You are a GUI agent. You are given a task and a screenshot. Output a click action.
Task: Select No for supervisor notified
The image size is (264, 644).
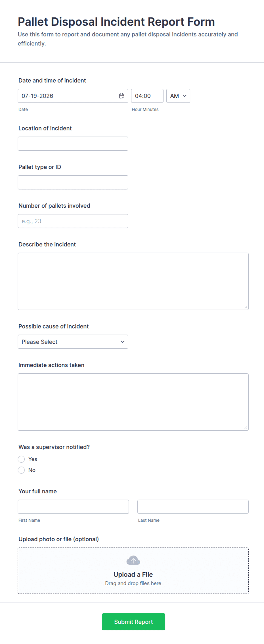tap(21, 470)
